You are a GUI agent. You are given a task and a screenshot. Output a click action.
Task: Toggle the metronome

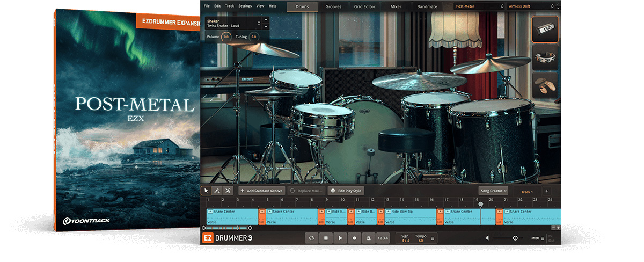[369, 238]
